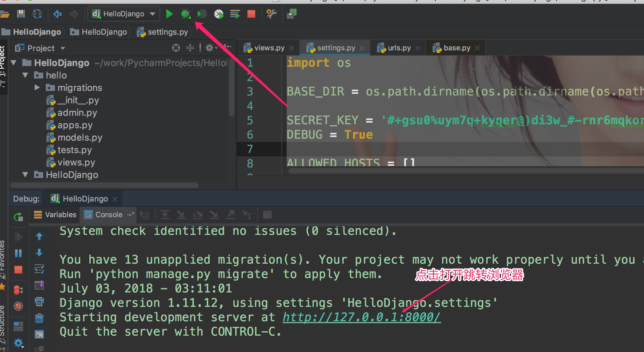Select the HelloDjango root breadcrumb
Image resolution: width=644 pixels, height=352 pixels.
pos(31,32)
